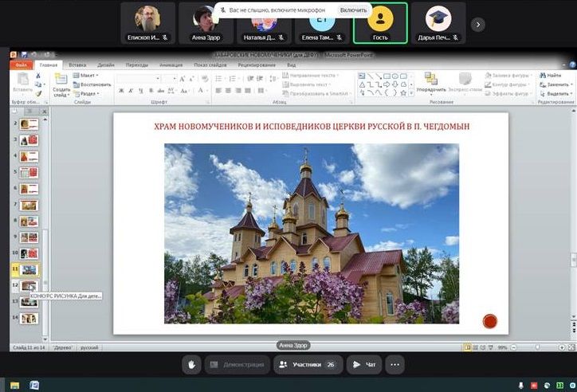The height and width of the screenshot is (392, 577).
Task: Expand the Раздел section dropdown
Action: pyautogui.click(x=88, y=93)
